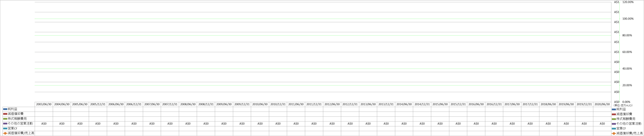Image resolution: width=644 pixels, height=136 pixels.
Task: Select the 2008/12/31 date column header
Action: [206, 104]
